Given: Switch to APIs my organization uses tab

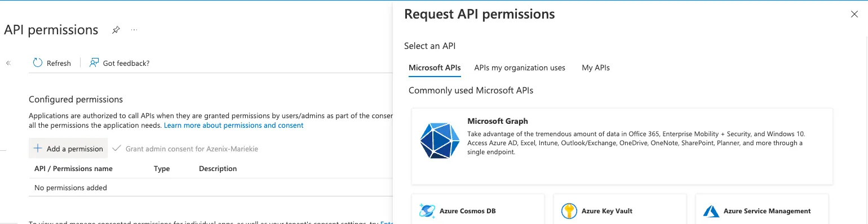Looking at the screenshot, I should [520, 68].
